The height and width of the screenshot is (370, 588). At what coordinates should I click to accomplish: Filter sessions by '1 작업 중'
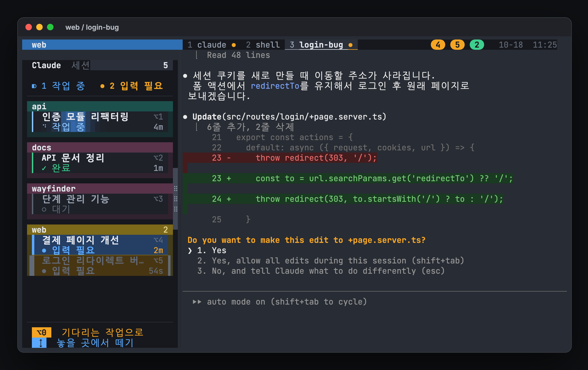(58, 86)
